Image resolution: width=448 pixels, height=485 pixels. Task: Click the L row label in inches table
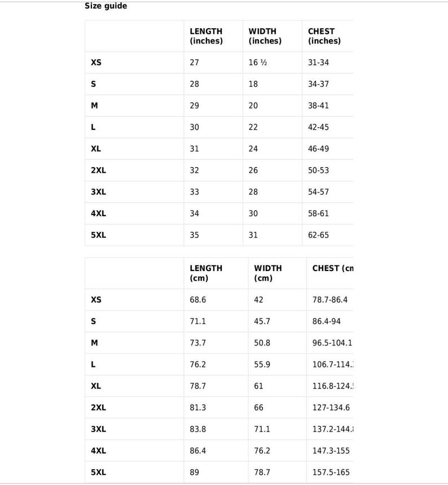(x=93, y=127)
